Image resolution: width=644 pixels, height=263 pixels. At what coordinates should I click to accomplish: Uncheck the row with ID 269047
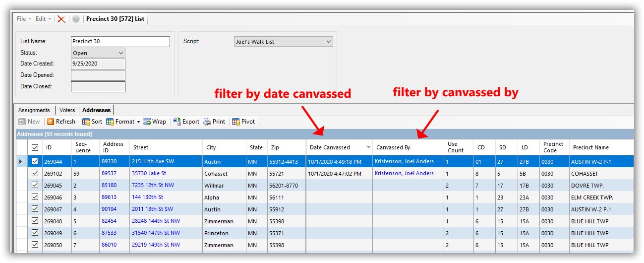click(35, 209)
